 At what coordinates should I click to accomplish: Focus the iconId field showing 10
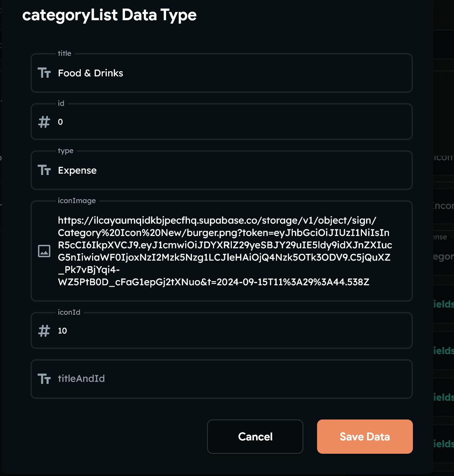tap(233, 331)
